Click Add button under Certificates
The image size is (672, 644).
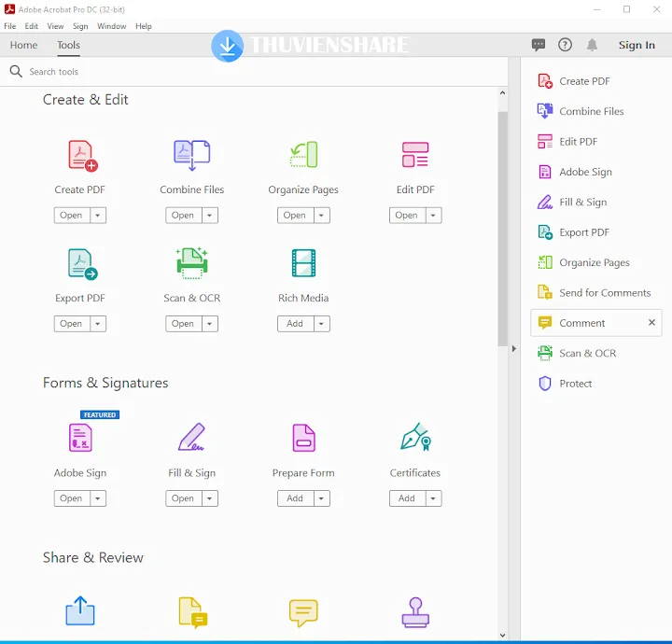[407, 498]
